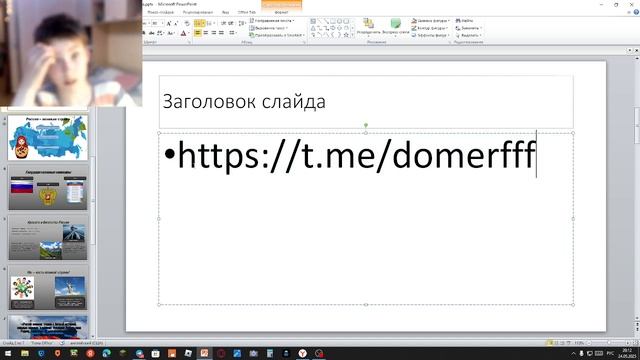The width and height of the screenshot is (640, 360).
Task: Align text to the right
Action: [213, 33]
